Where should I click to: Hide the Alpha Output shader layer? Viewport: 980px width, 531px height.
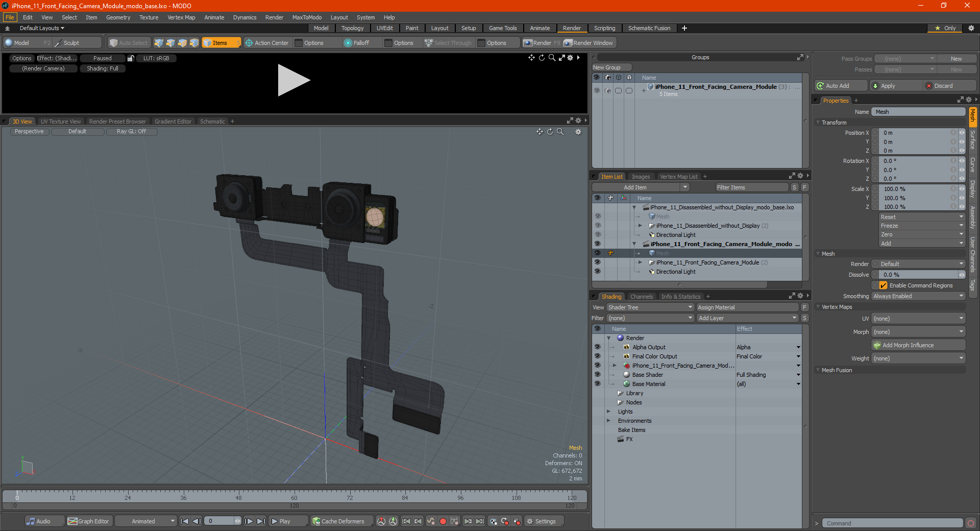(597, 347)
